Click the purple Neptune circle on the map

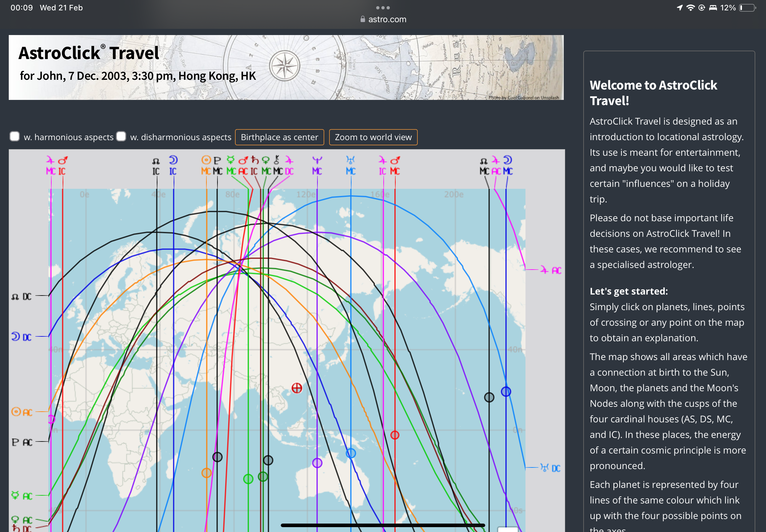tap(317, 463)
